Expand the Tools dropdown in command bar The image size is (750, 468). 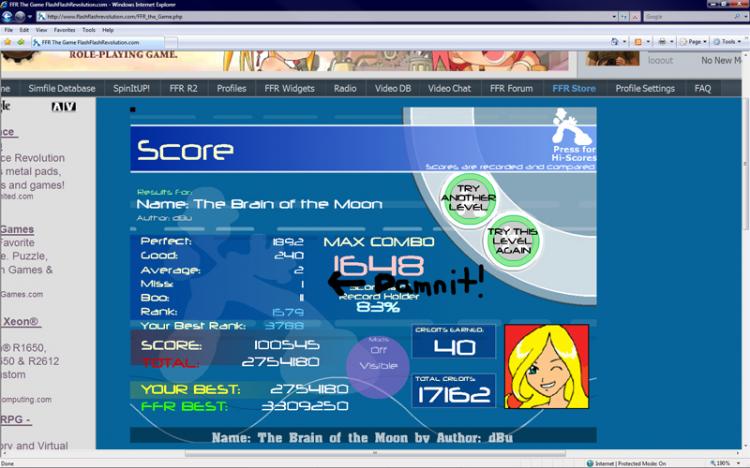[x=729, y=43]
